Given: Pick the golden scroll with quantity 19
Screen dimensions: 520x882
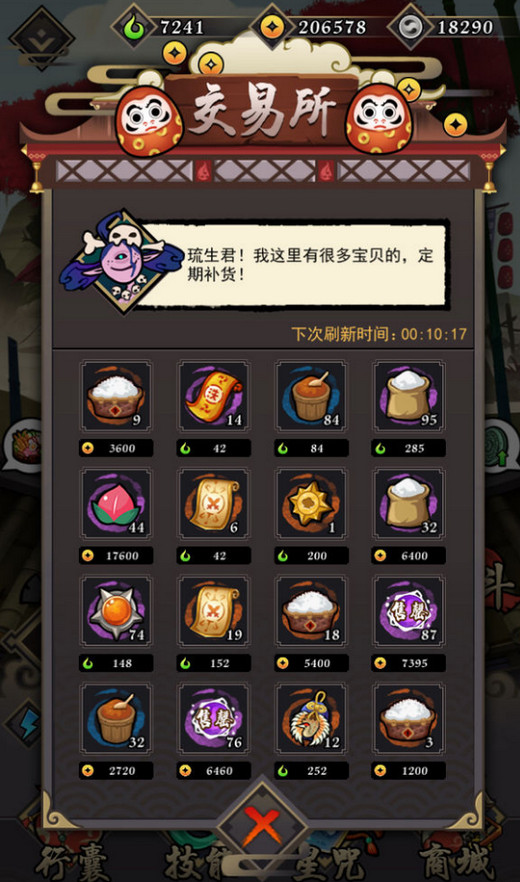Looking at the screenshot, I should click(214, 611).
